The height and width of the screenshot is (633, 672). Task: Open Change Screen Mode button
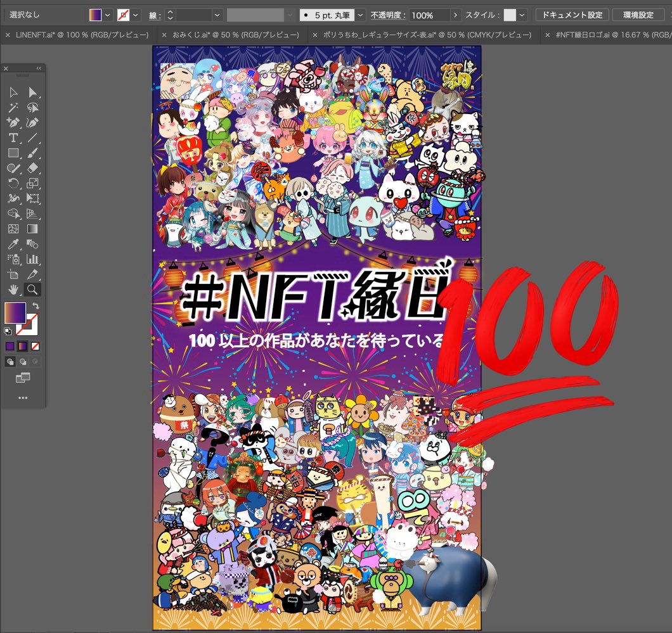[23, 377]
